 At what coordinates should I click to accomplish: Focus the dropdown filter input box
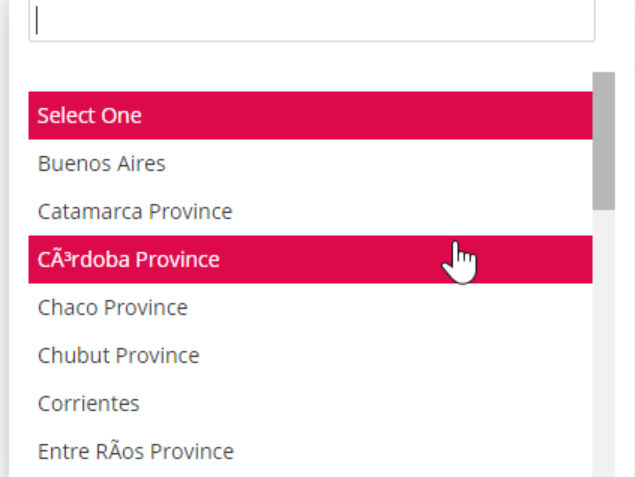[312, 20]
